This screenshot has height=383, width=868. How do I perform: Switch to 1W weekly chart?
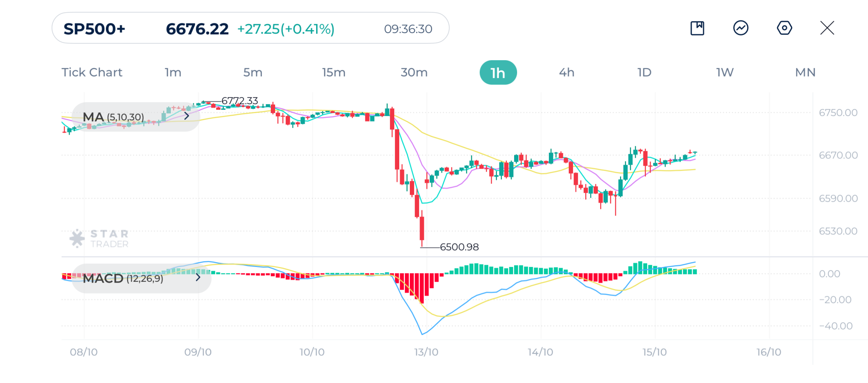tap(725, 72)
